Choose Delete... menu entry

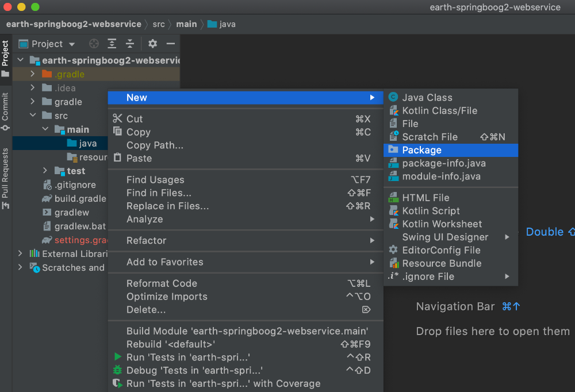tap(246, 310)
